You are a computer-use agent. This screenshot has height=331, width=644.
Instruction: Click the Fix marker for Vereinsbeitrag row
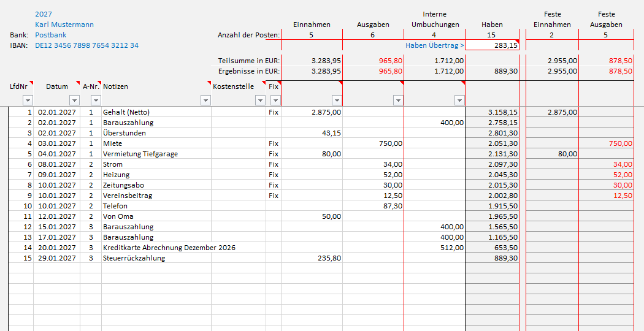(x=274, y=196)
